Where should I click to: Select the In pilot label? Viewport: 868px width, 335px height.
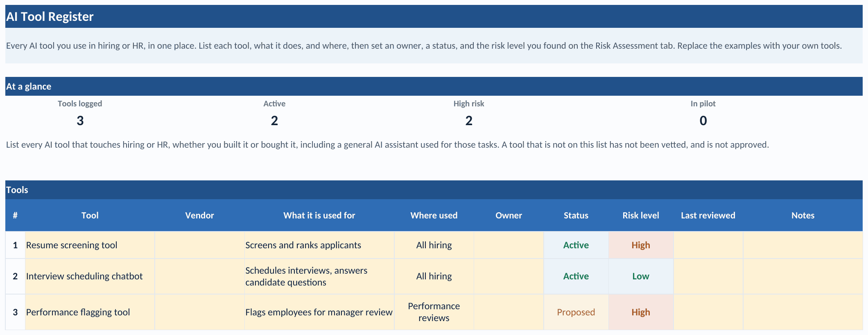pos(703,103)
